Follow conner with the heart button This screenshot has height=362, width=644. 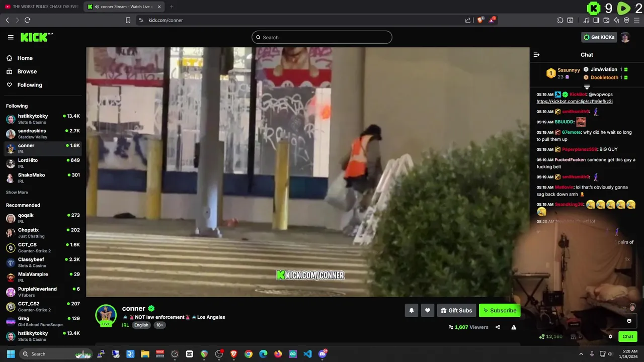click(x=427, y=311)
